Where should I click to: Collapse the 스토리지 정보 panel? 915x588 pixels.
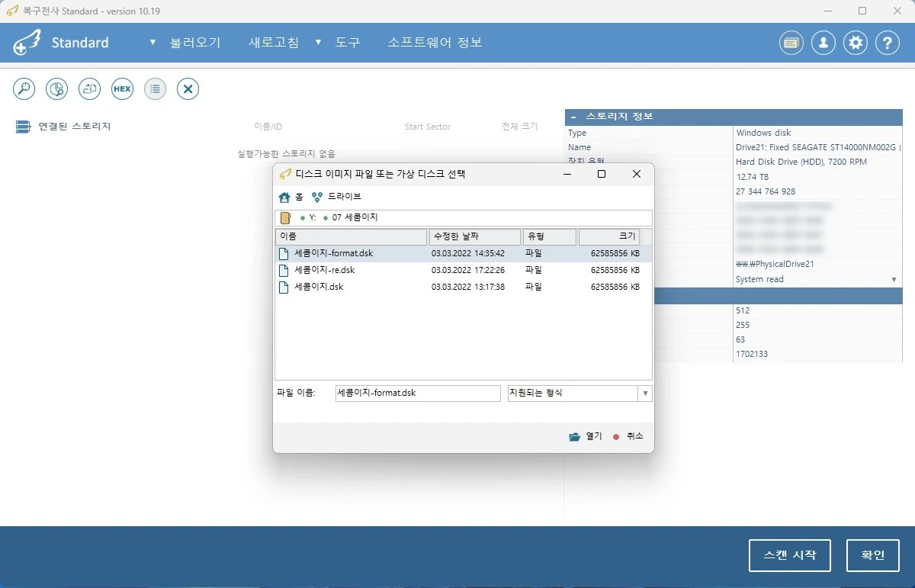pos(573,117)
